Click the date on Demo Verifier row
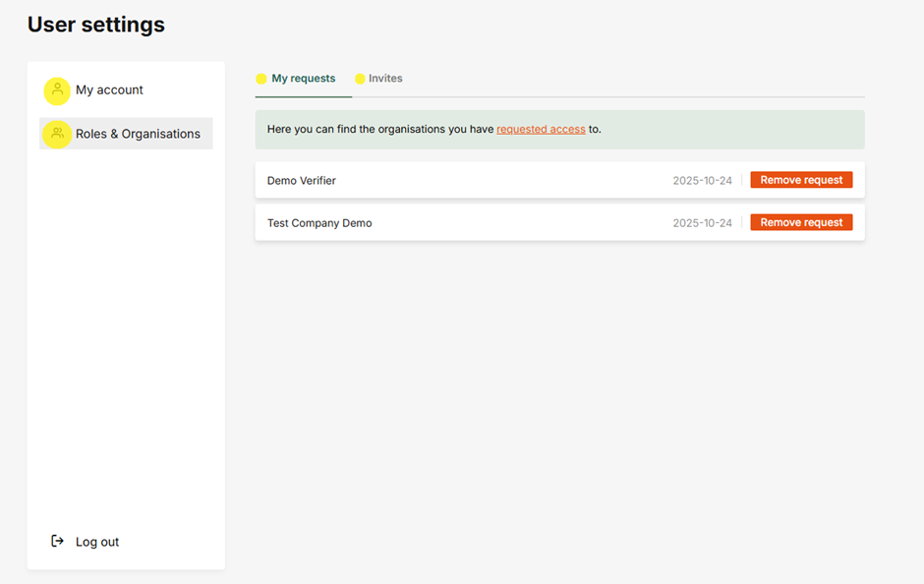Viewport: 924px width, 584px height. pos(702,181)
